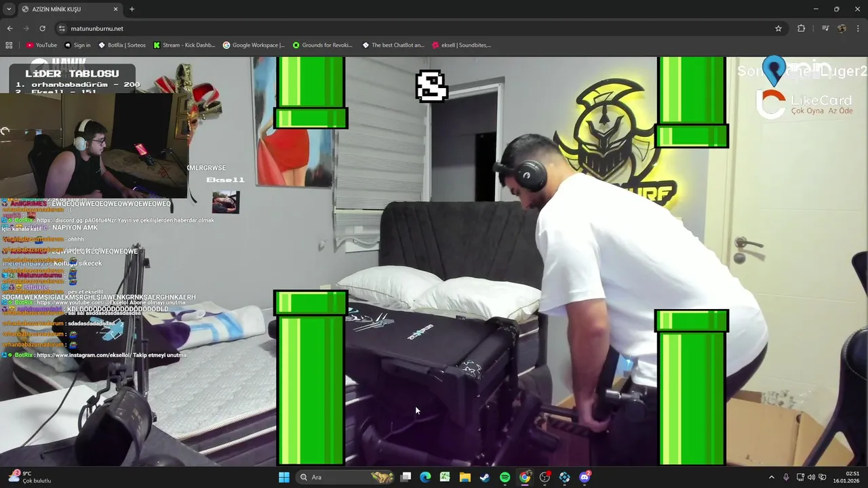Open The best ChatBot bookmark
Viewport: 868px width, 488px height.
pyautogui.click(x=393, y=45)
